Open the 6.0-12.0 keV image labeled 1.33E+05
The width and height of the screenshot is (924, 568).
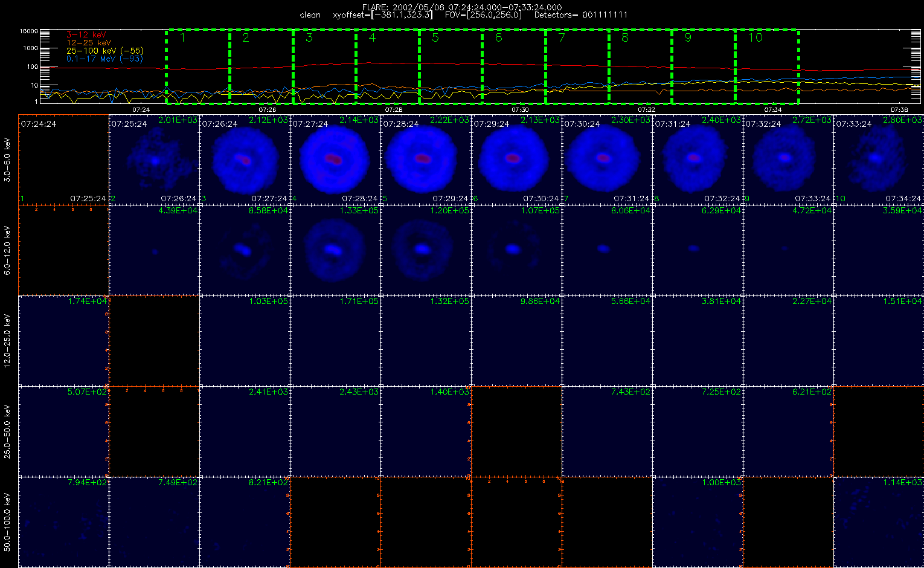[x=335, y=250]
